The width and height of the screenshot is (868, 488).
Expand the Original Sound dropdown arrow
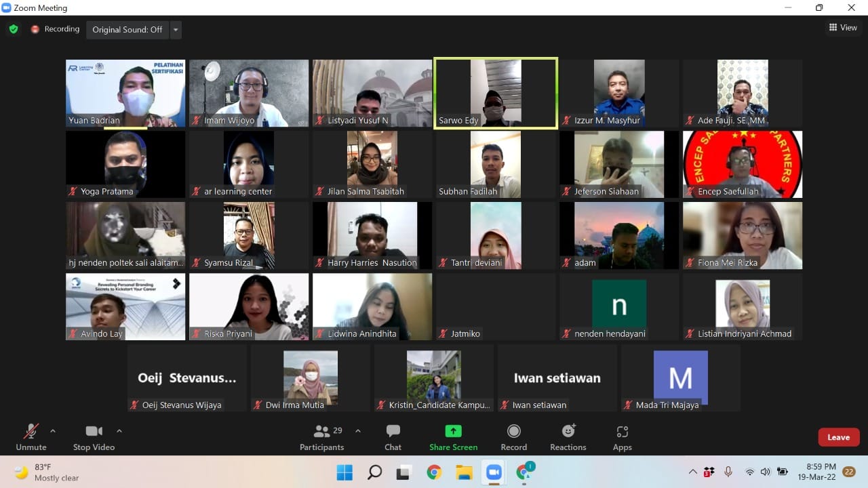click(x=176, y=30)
